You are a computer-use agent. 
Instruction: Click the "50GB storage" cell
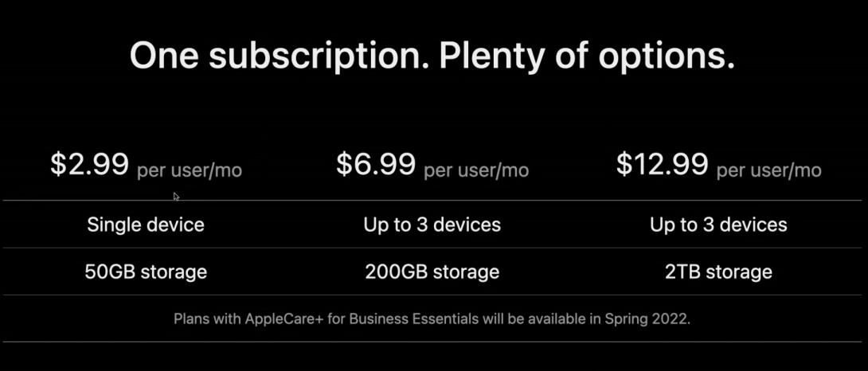click(146, 271)
